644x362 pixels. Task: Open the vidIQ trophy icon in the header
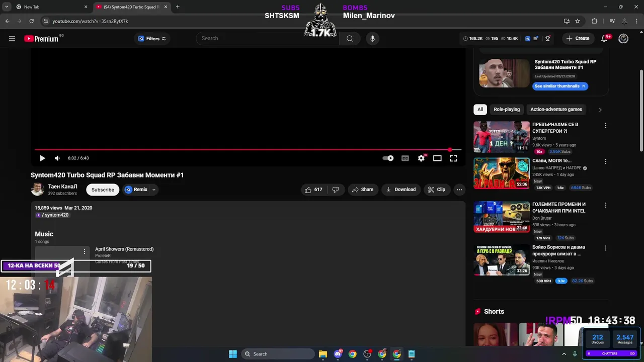(548, 39)
